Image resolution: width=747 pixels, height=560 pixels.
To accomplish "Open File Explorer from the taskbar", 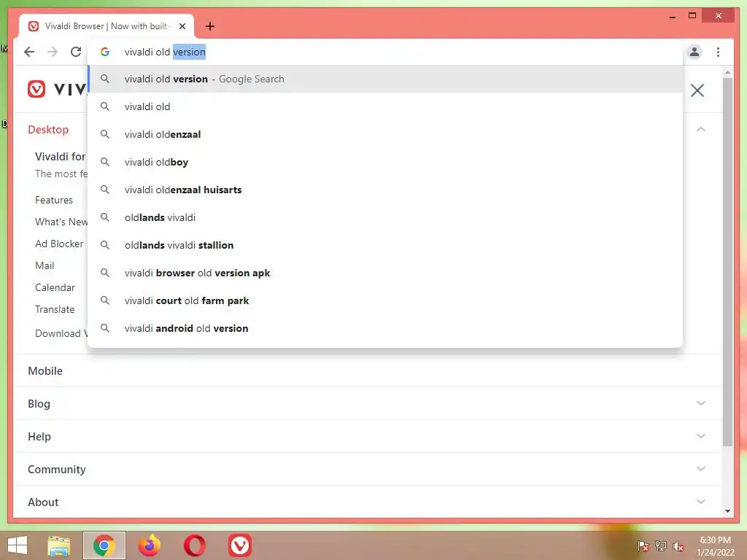I will [x=59, y=545].
